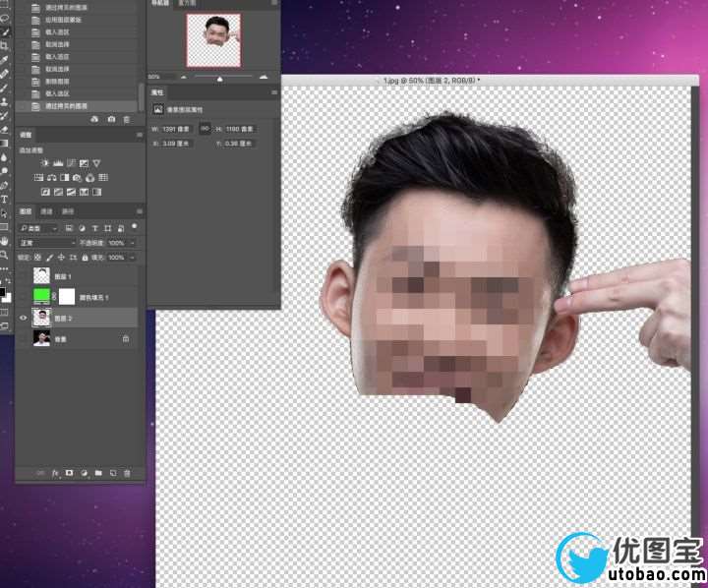Click the navigator zoom slider handle
Screen dimensions: 708x588
coord(219,79)
